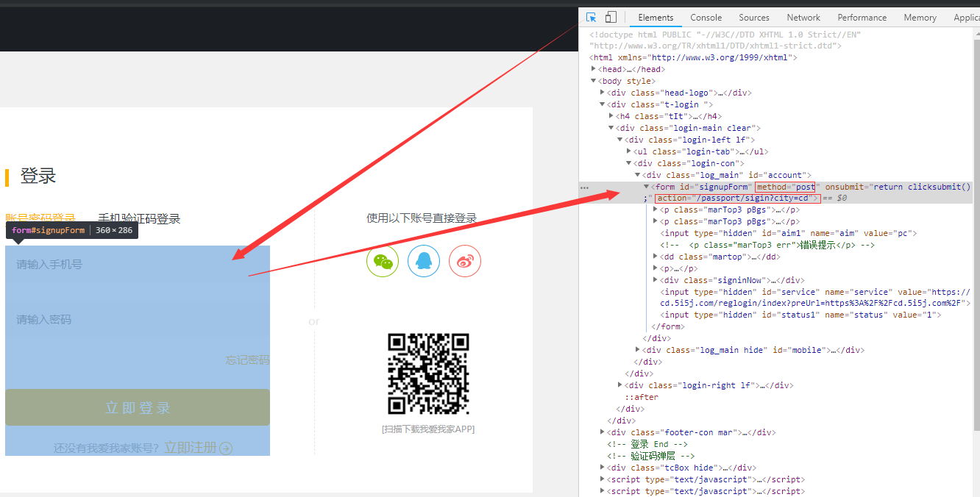Image resolution: width=980 pixels, height=497 pixels.
Task: Switch to the Network tab
Action: [803, 18]
